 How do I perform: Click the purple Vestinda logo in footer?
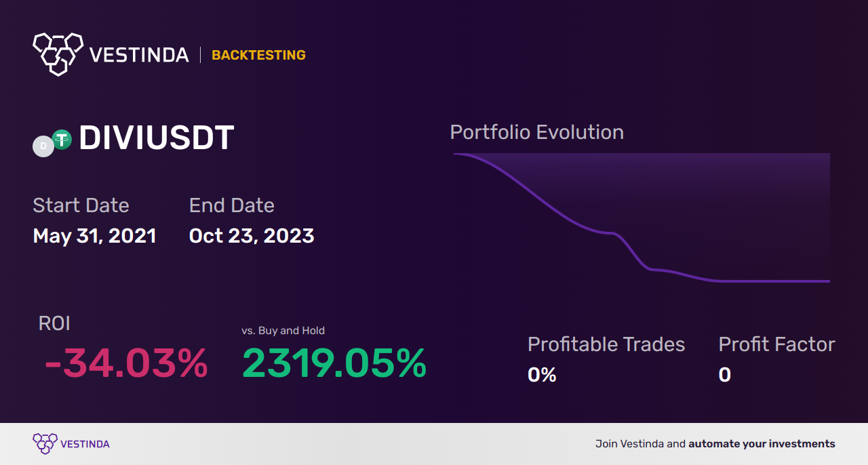(45, 444)
